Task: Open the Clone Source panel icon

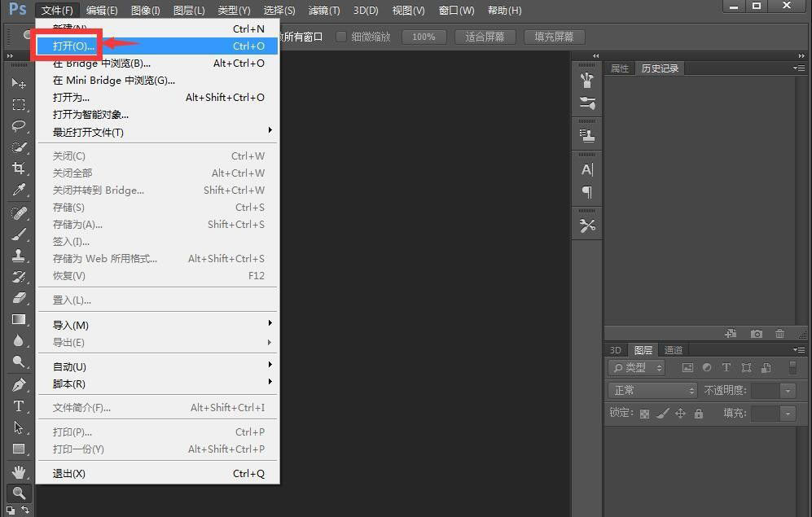Action: 588,134
